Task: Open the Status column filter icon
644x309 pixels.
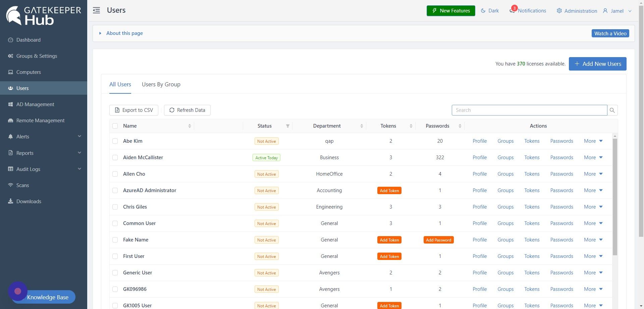Action: pos(288,126)
